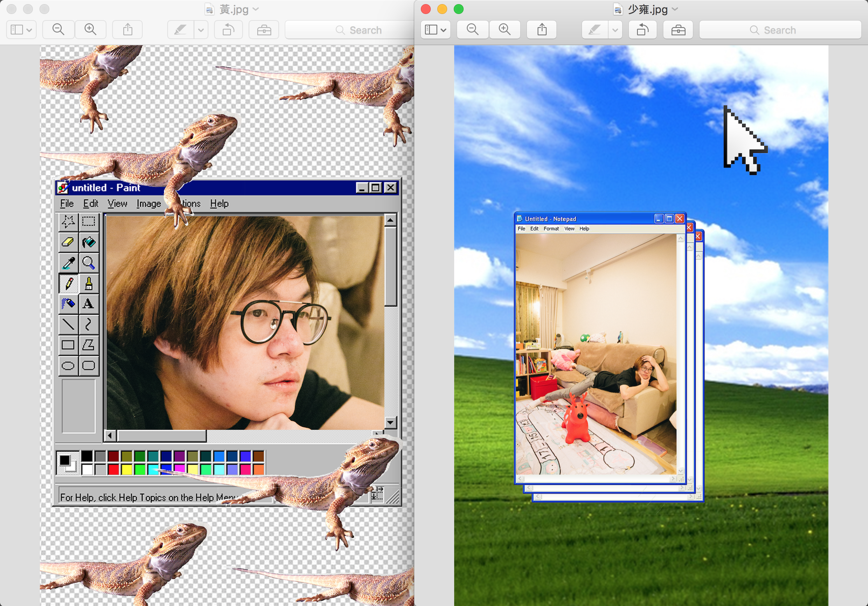Zoom in on the 少雍.jpg image
Screen dimensions: 868x606
pyautogui.click(x=504, y=30)
